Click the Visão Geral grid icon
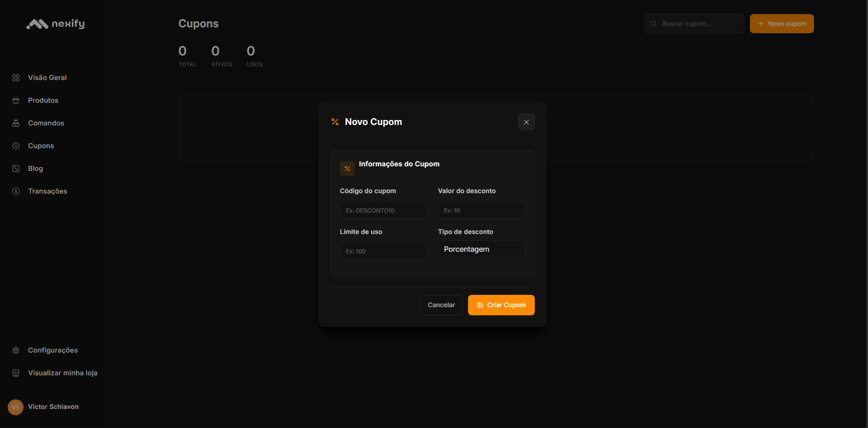The image size is (868, 428). click(16, 78)
